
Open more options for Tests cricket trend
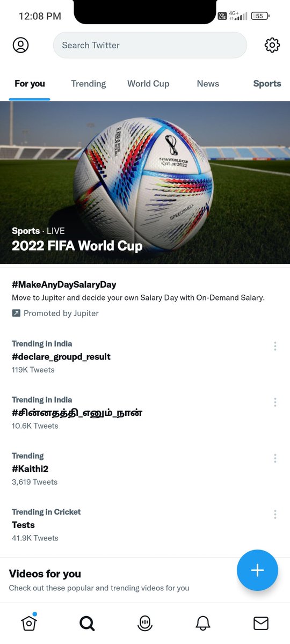click(275, 514)
